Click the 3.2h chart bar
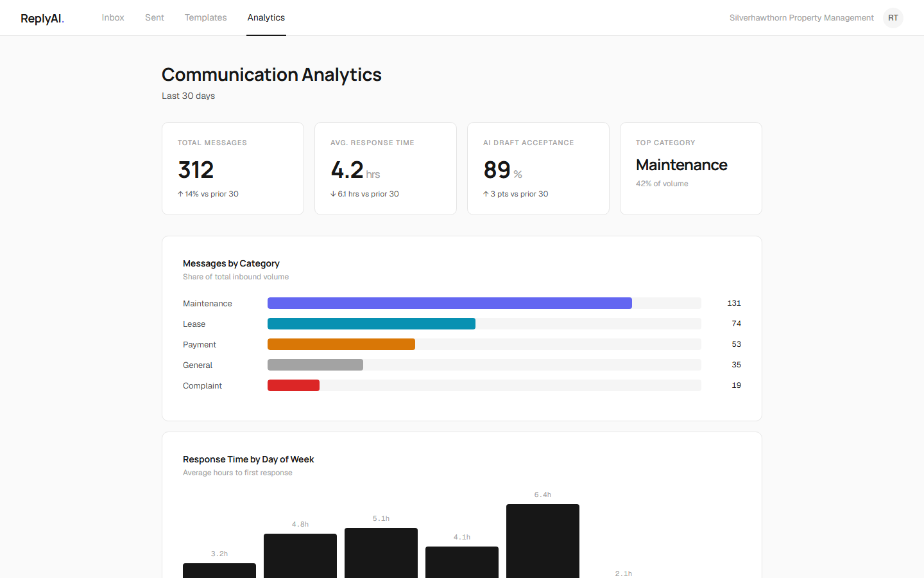This screenshot has width=924, height=578. point(219,570)
